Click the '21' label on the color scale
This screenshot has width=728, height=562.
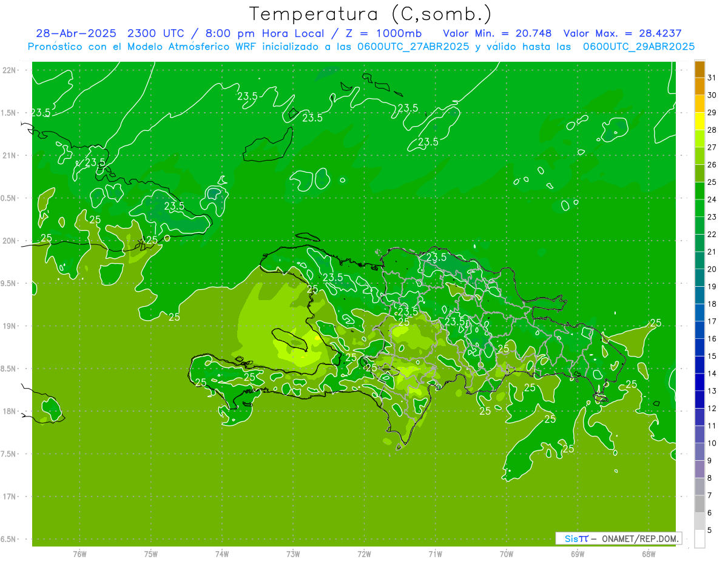tap(712, 252)
